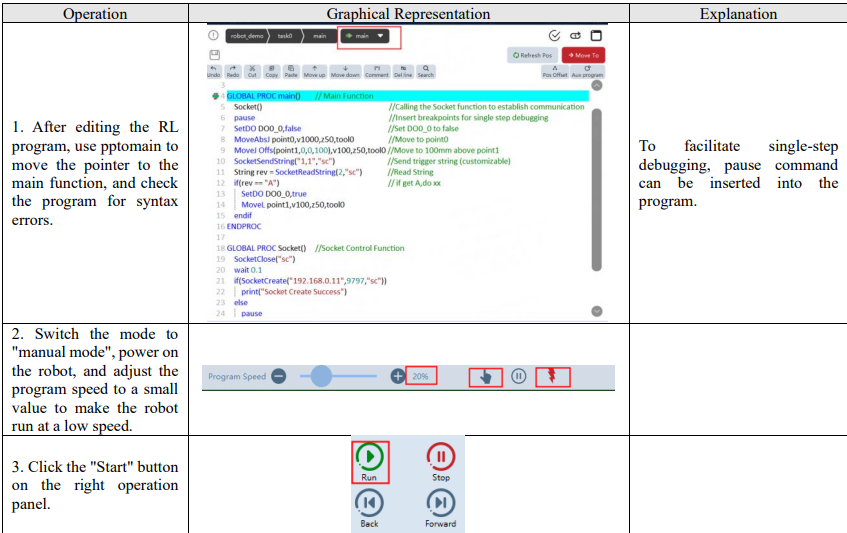The width and height of the screenshot is (847, 533).
Task: Click the SocketSendString("1,1","sc") line
Action: (x=284, y=161)
